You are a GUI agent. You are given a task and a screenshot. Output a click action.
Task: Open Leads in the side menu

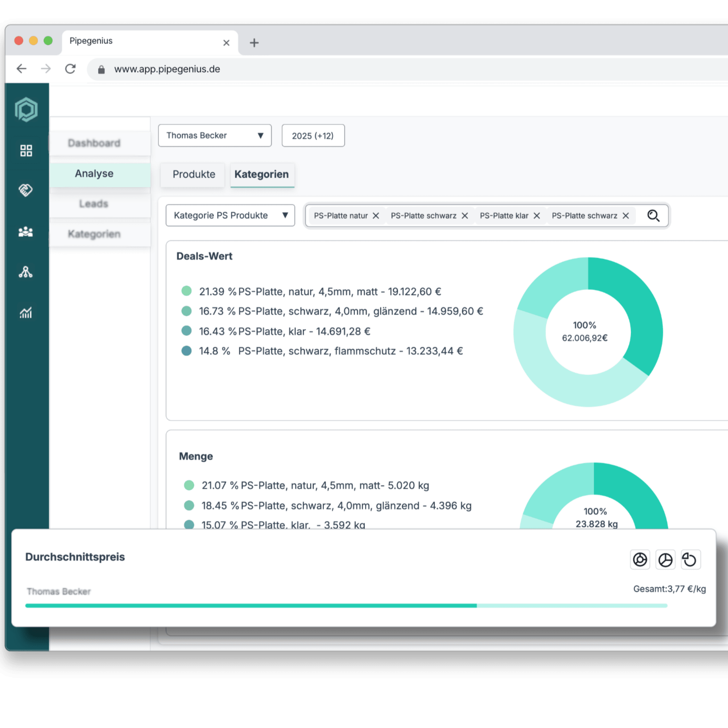pyautogui.click(x=94, y=204)
